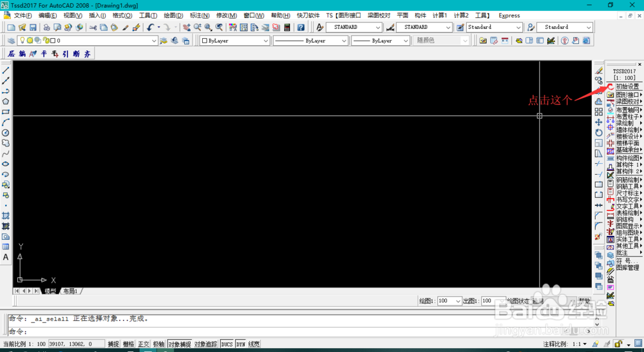Select the Polygon draw tool
The height and width of the screenshot is (352, 644).
click(x=6, y=102)
